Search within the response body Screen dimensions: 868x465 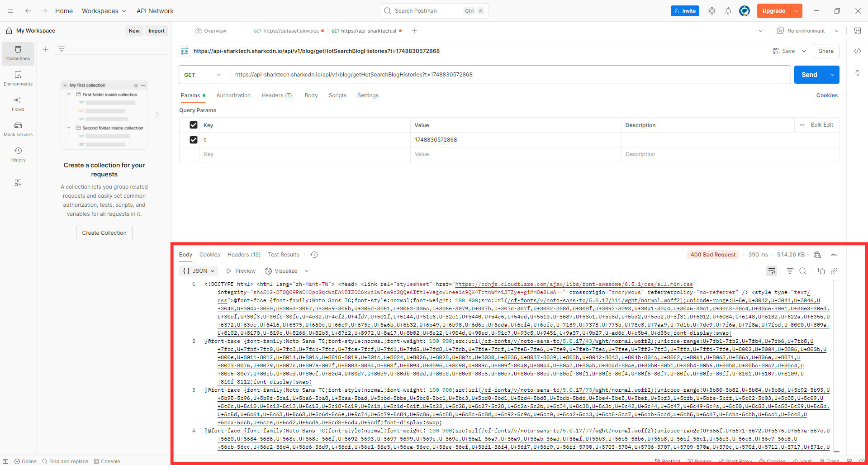[803, 271]
